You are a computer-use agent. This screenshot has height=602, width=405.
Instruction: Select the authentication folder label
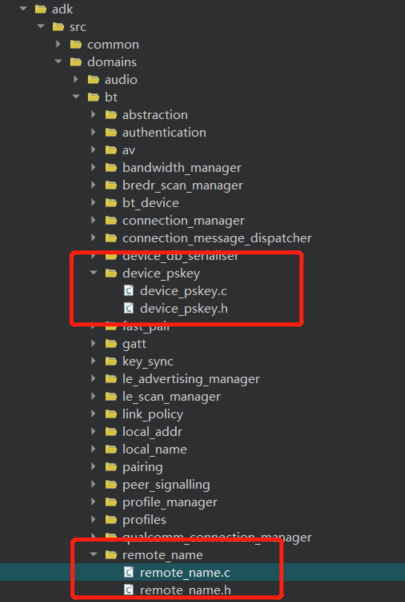(164, 132)
